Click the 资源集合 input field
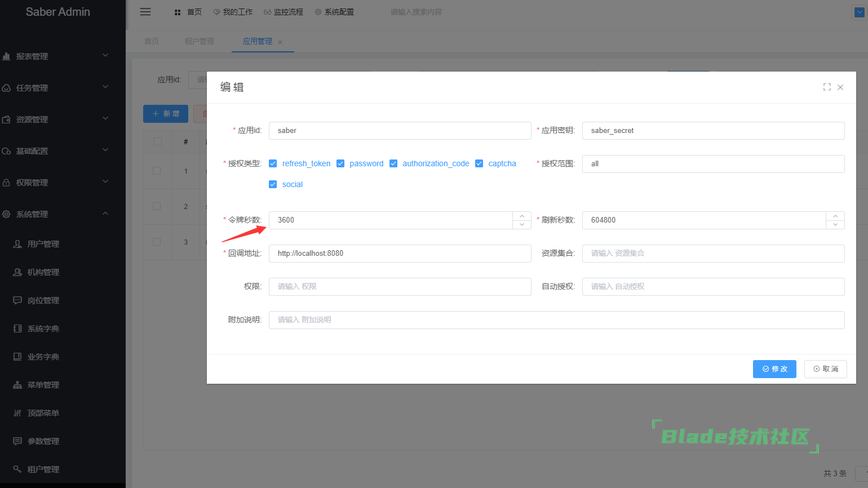This screenshot has height=488, width=868. [x=714, y=254]
